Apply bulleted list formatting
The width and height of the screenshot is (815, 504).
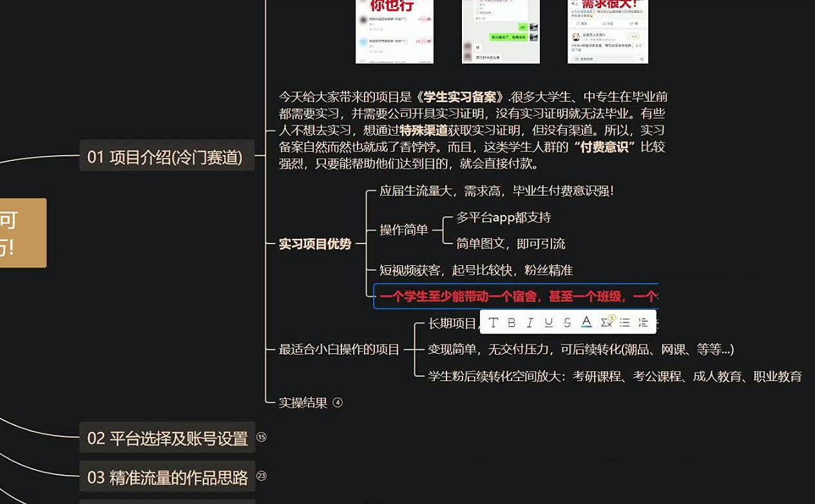624,322
